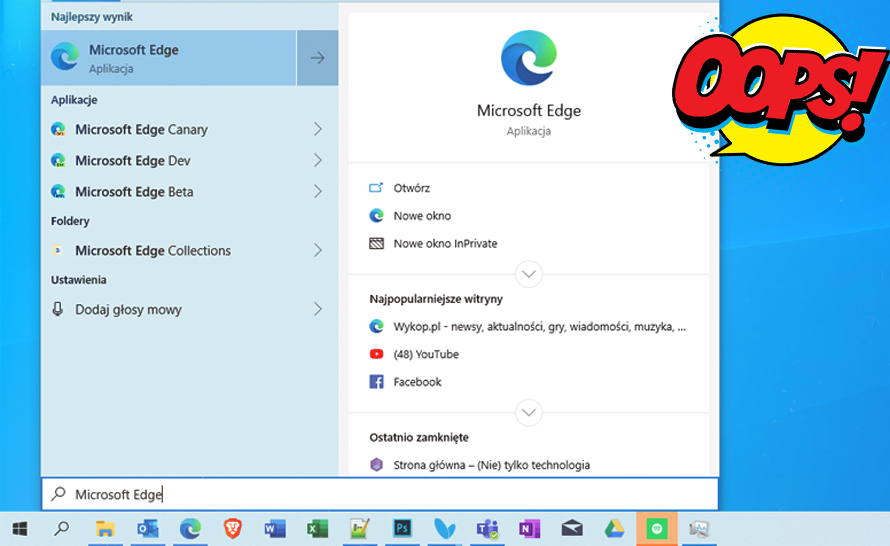Open Windows Start menu button
The image size is (890, 546).
pyautogui.click(x=20, y=529)
